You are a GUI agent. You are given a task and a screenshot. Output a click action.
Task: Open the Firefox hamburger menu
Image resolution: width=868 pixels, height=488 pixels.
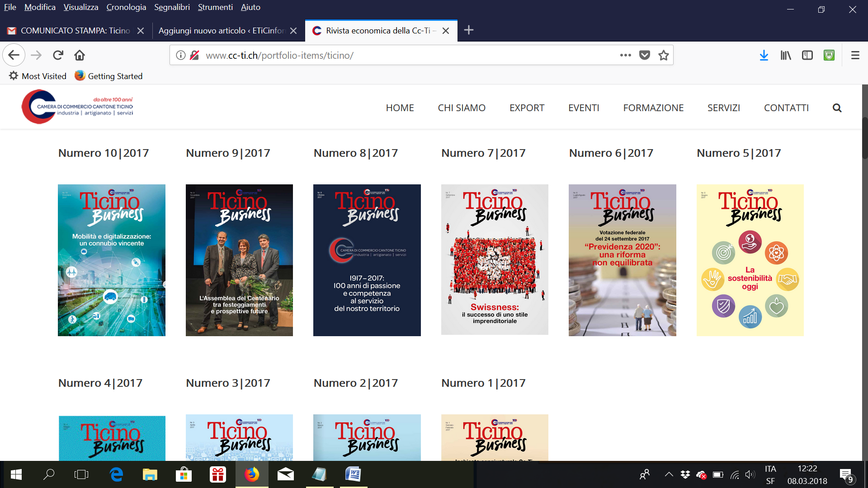855,55
